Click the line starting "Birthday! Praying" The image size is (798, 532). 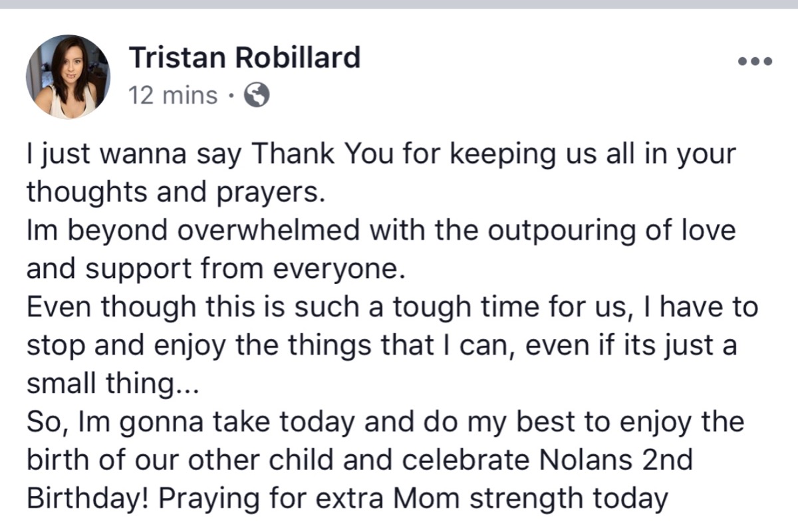pos(346,499)
